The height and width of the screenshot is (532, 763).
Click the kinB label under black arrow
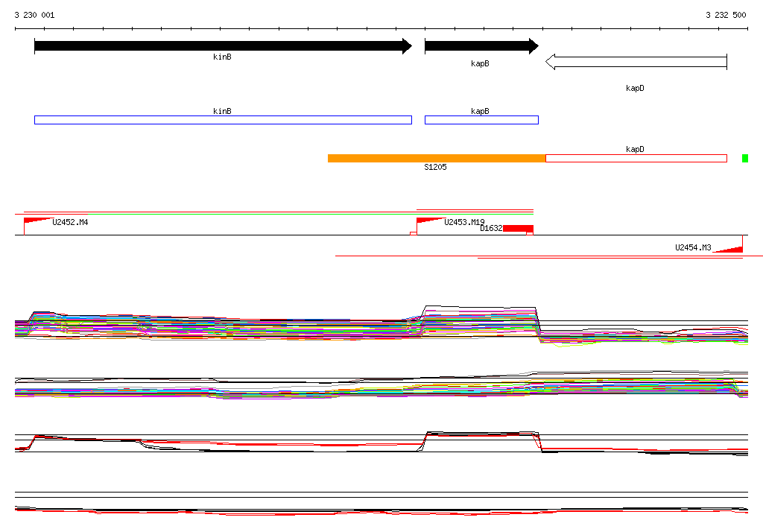point(222,57)
